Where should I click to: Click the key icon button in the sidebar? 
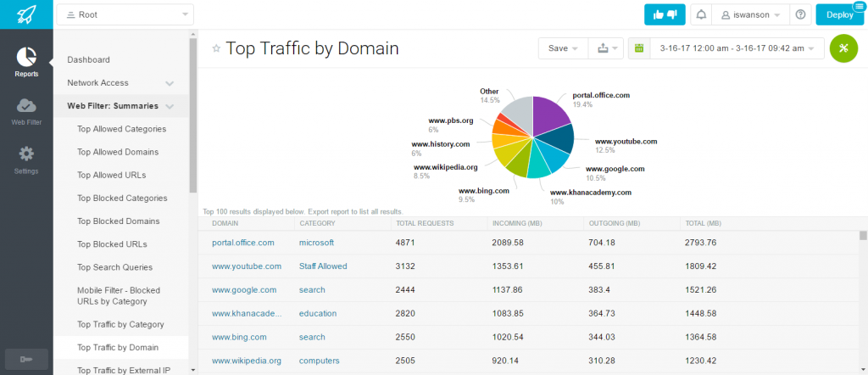pos(26,360)
